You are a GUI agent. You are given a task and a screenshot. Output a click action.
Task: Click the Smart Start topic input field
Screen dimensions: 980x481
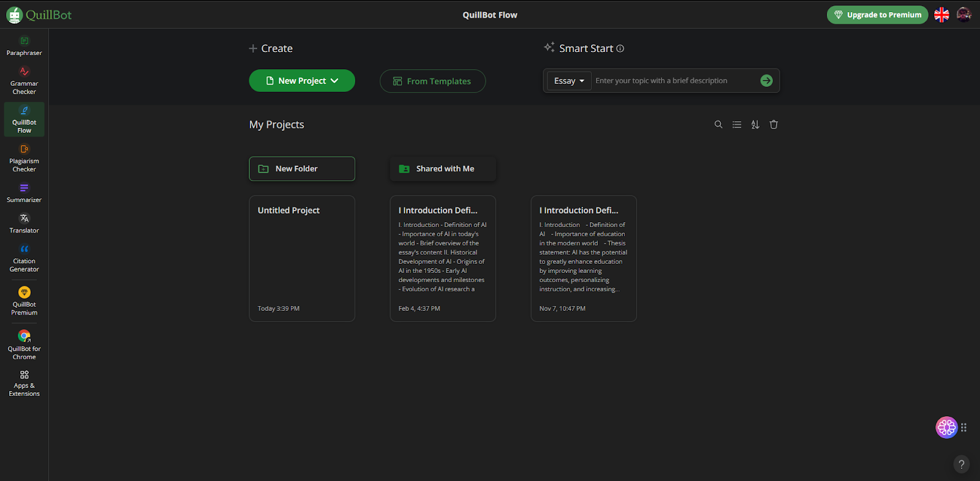click(x=674, y=81)
